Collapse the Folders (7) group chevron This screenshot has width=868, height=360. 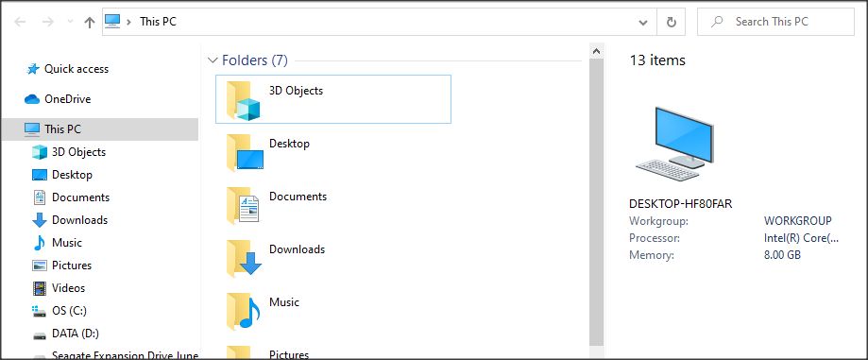point(213,60)
